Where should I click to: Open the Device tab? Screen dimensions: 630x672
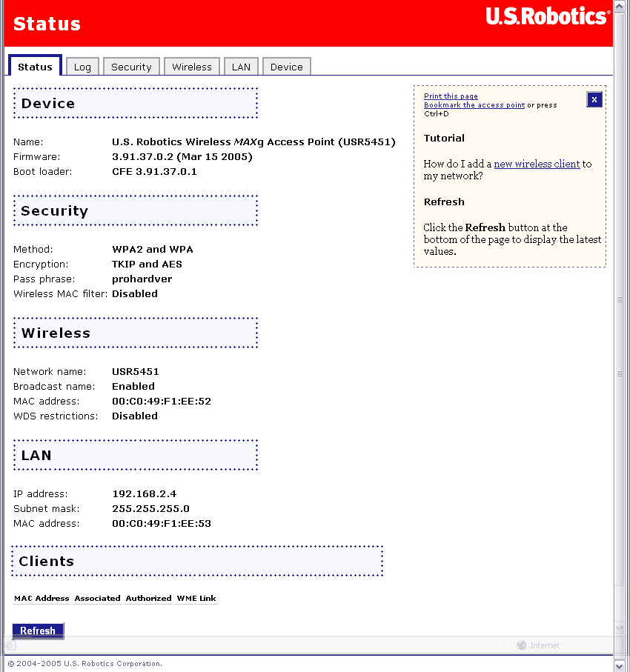tap(287, 67)
